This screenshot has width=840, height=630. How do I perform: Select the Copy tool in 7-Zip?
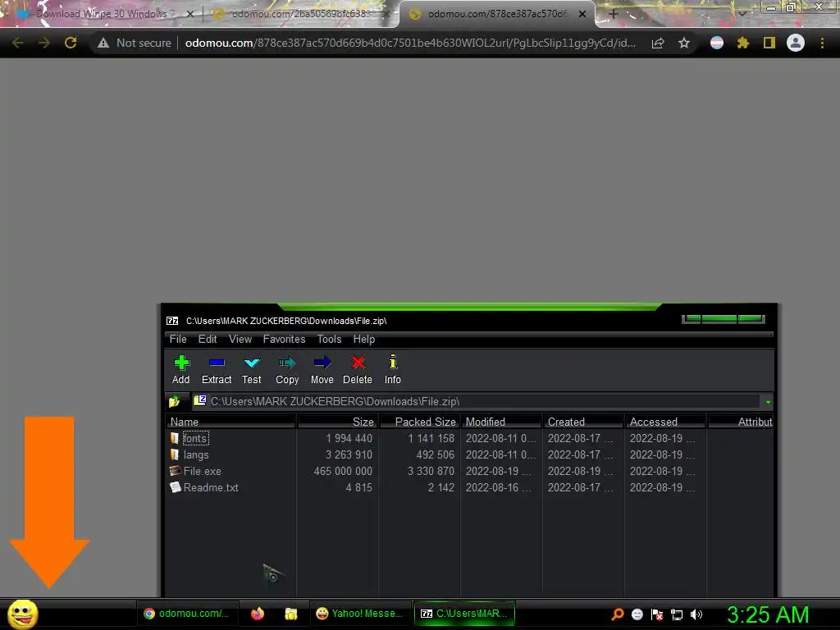[x=287, y=370]
